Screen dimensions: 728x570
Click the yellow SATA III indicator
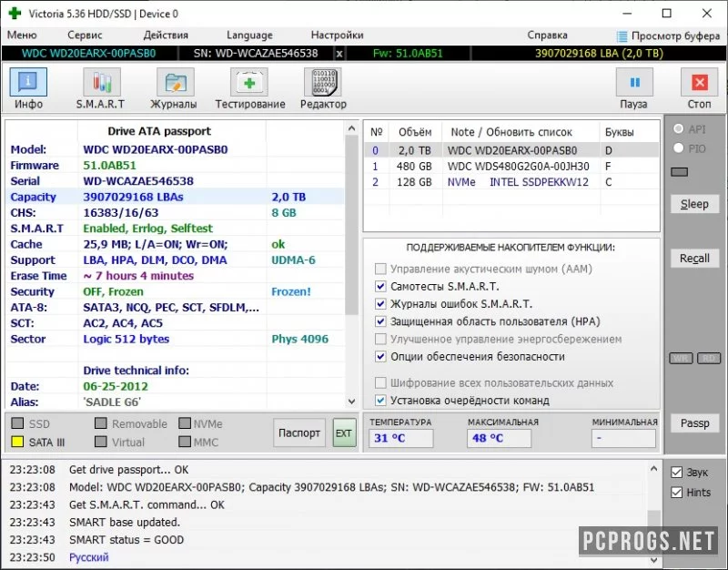(17, 442)
